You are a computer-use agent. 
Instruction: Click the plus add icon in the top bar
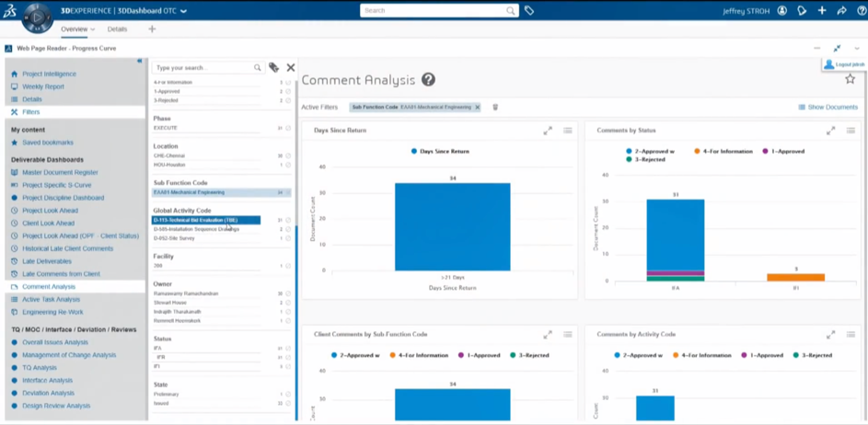(x=822, y=11)
